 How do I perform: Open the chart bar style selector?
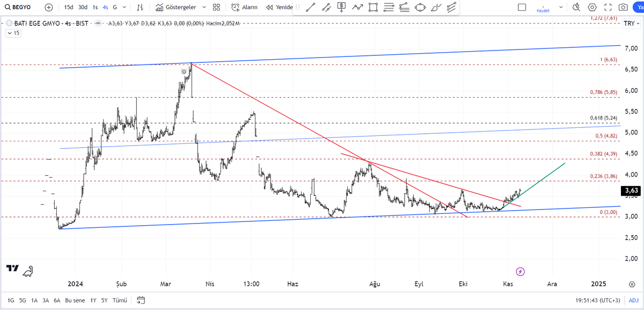(140, 8)
